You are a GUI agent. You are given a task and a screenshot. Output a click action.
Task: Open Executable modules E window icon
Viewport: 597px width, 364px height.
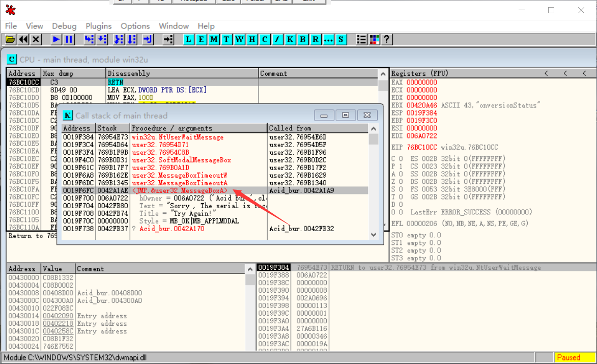[x=201, y=39]
